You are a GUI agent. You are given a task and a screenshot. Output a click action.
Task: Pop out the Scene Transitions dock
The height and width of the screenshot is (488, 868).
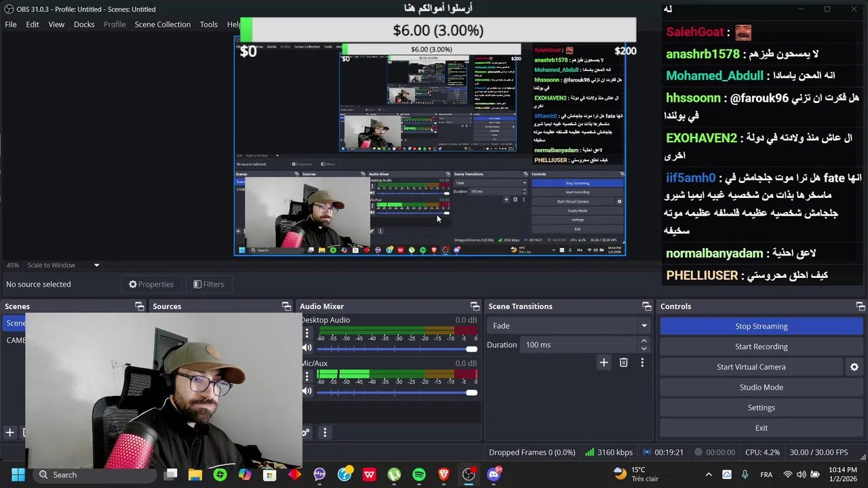click(x=646, y=306)
